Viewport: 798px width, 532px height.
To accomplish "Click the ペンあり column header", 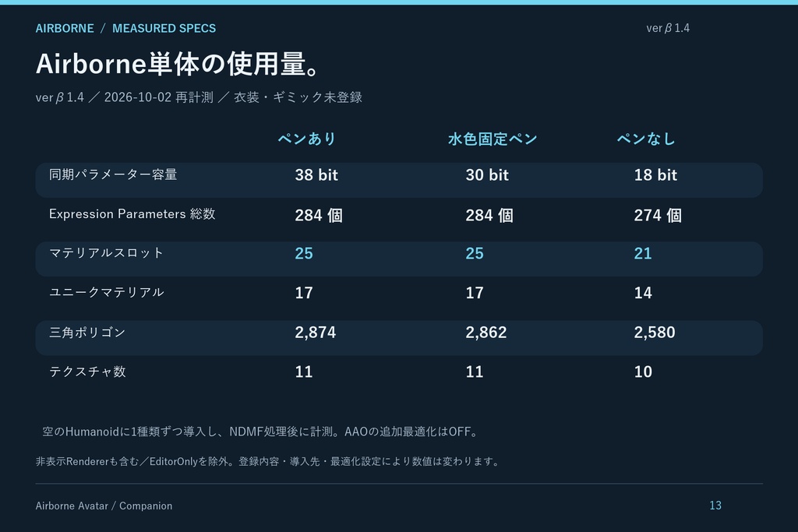I will [307, 139].
